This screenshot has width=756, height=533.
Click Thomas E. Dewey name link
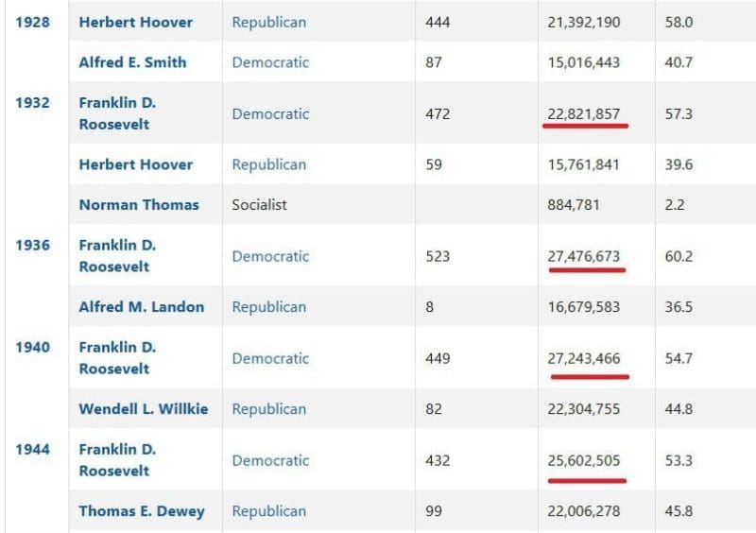click(142, 510)
